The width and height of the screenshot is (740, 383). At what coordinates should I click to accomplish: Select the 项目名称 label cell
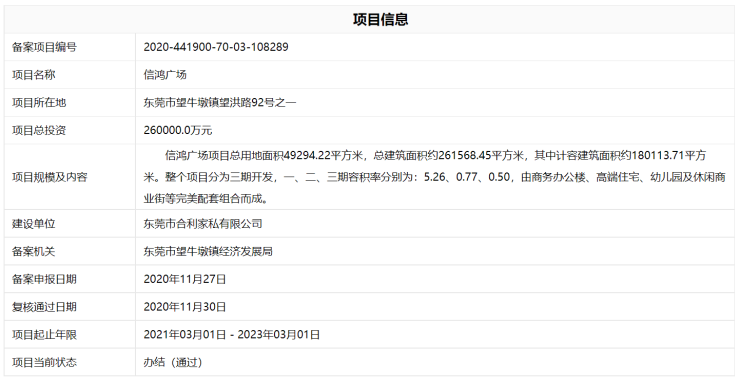70,75
